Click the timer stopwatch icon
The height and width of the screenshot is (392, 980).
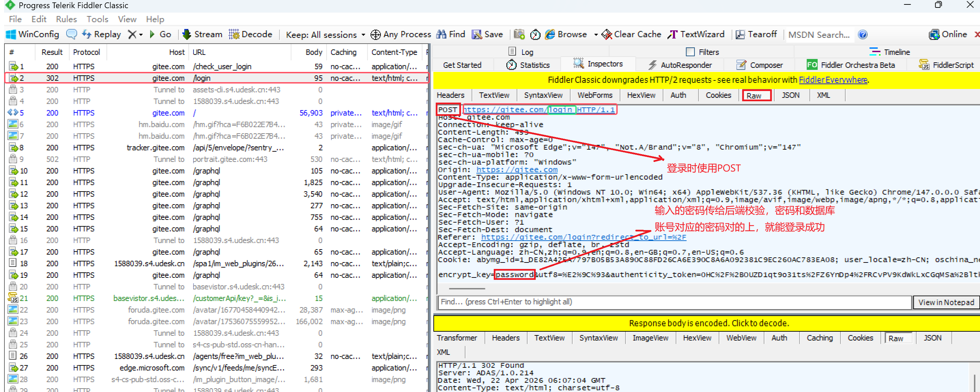(x=535, y=34)
